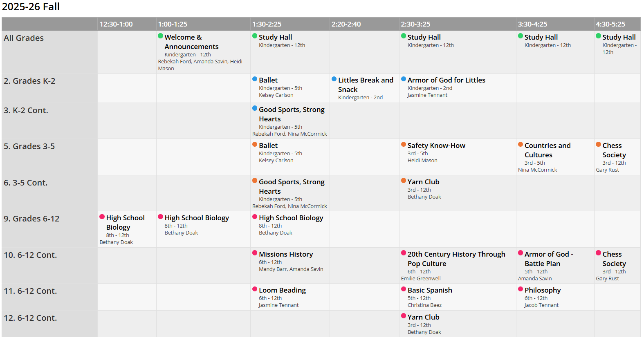Click the pink dot beside Philosophy
The width and height of the screenshot is (644, 340).
[x=521, y=289]
